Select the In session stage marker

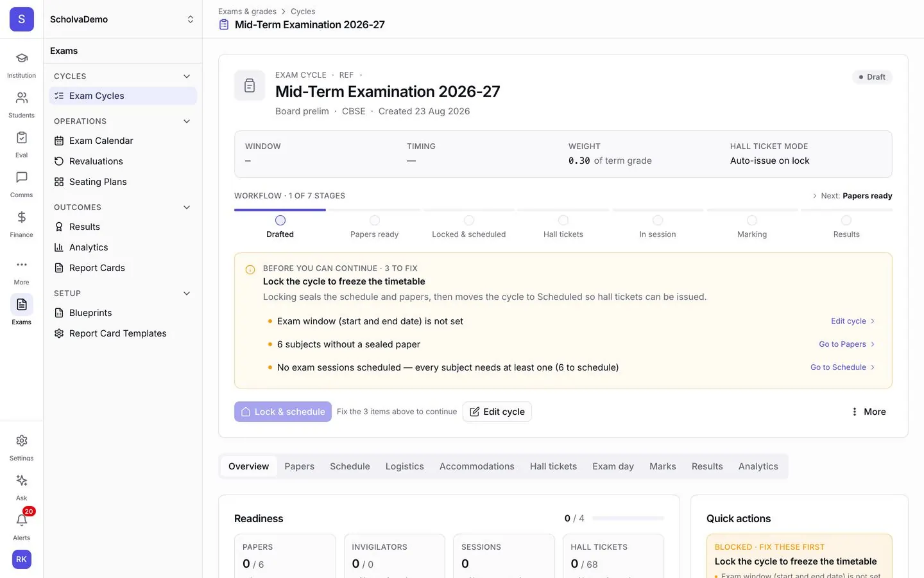[x=658, y=220]
